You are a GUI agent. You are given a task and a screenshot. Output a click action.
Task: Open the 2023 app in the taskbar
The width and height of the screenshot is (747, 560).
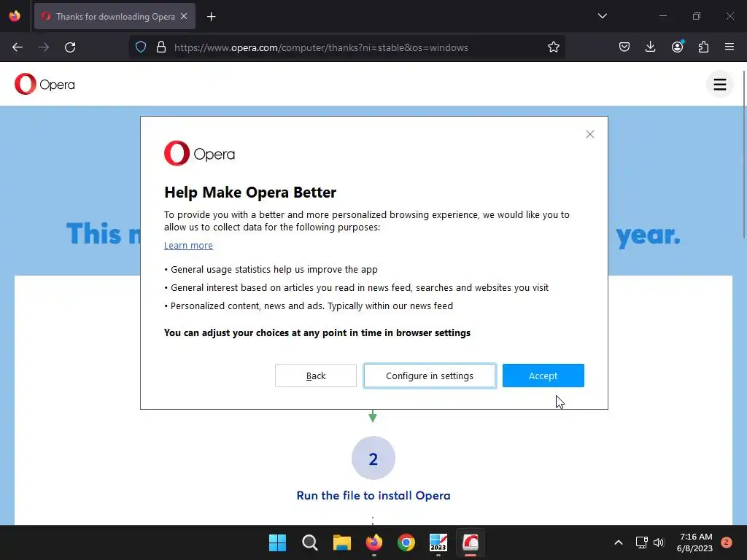(438, 542)
